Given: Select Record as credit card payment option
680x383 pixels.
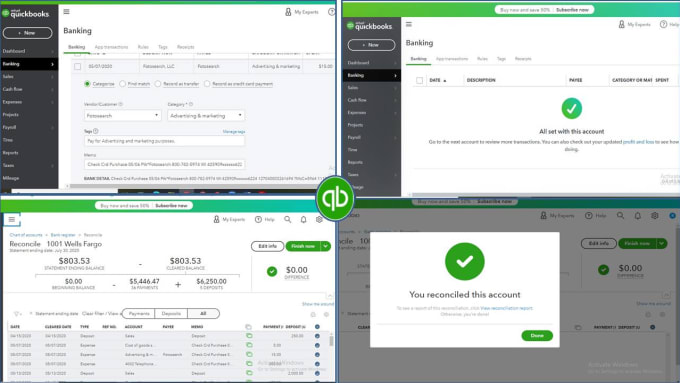Looking at the screenshot, I should (207, 84).
